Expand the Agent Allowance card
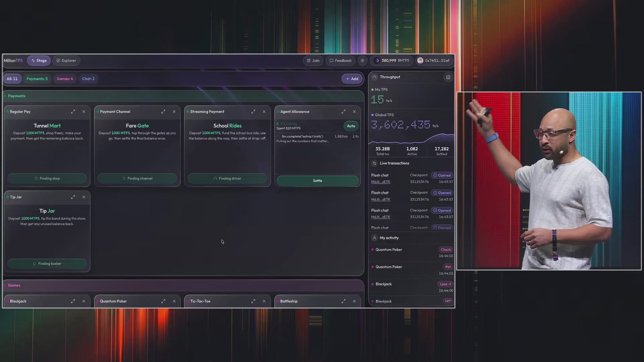 343,112
